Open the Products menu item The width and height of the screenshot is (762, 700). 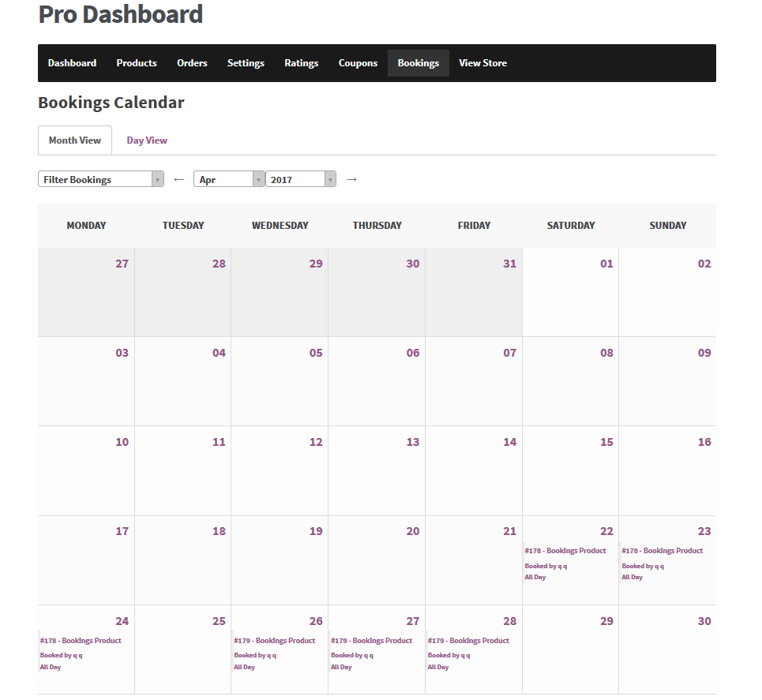point(137,63)
